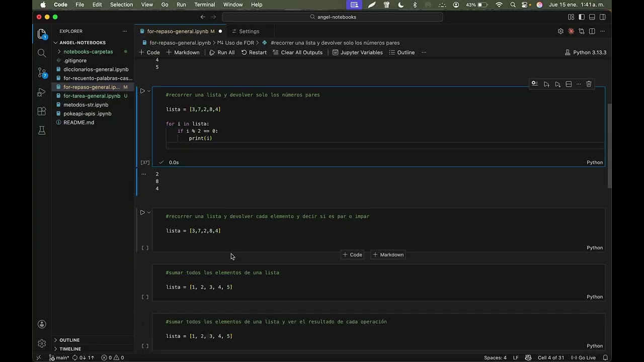This screenshot has height=362, width=644.
Task: Open the Run and Debug view
Action: pos(42,93)
